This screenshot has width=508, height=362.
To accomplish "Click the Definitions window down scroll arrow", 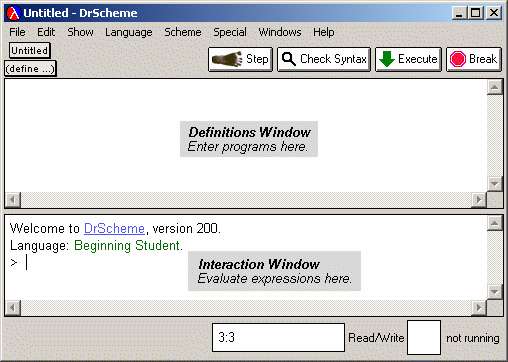I will coord(495,183).
